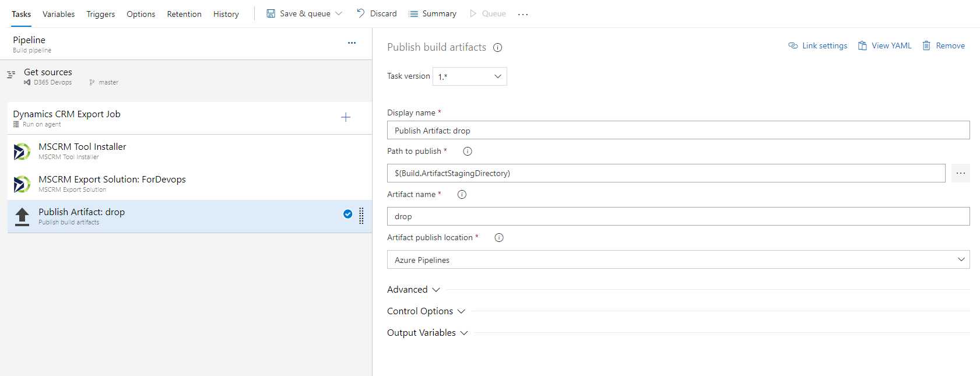The height and width of the screenshot is (376, 980).
Task: Click the Run on agent server icon
Action: click(x=16, y=124)
